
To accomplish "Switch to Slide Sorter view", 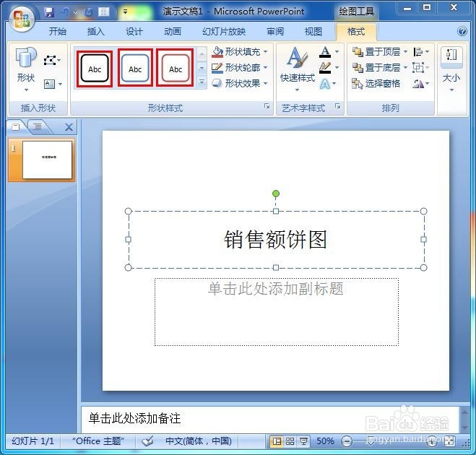I will coord(290,441).
